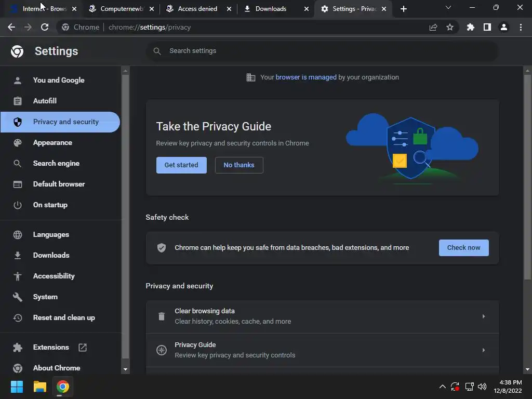
Task: Open Default browser settings
Action: 60,184
